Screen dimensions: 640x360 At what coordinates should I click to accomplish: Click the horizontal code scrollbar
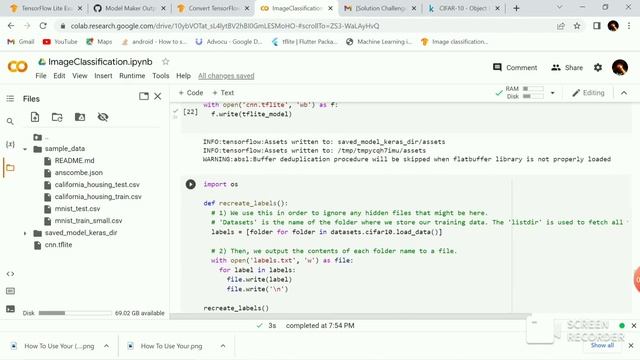[351, 316]
